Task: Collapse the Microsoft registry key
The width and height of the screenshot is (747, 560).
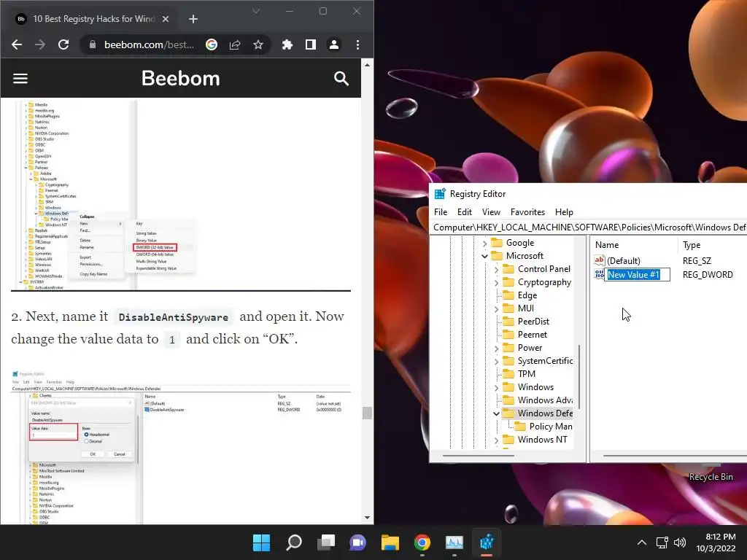Action: 484,256
